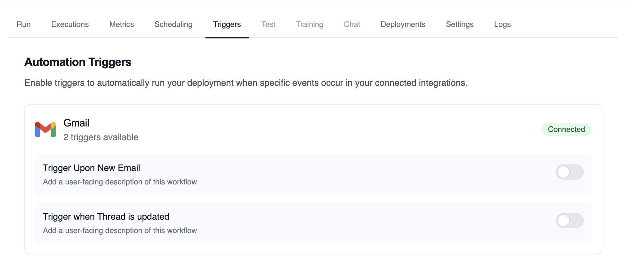Click the green Connected status badge
This screenshot has width=644, height=276.
click(x=566, y=129)
